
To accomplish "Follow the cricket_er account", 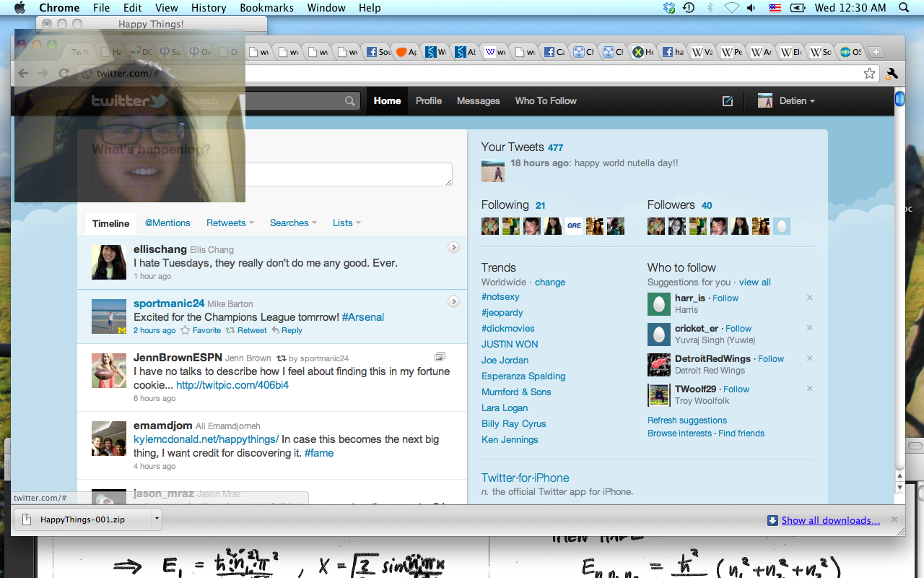I will tap(738, 328).
